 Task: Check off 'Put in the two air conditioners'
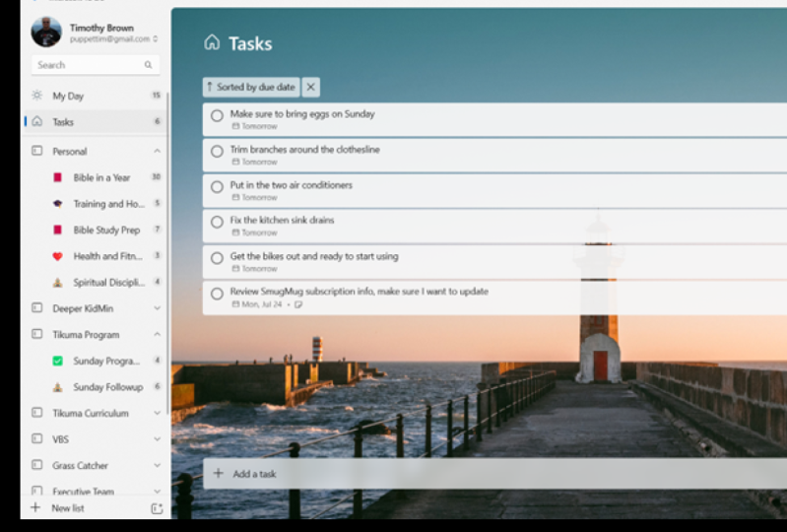tap(217, 187)
